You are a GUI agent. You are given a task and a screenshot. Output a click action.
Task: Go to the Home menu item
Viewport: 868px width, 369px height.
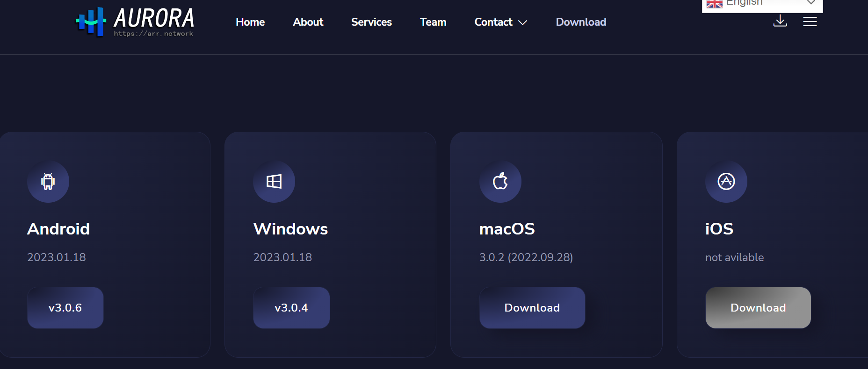coord(250,22)
